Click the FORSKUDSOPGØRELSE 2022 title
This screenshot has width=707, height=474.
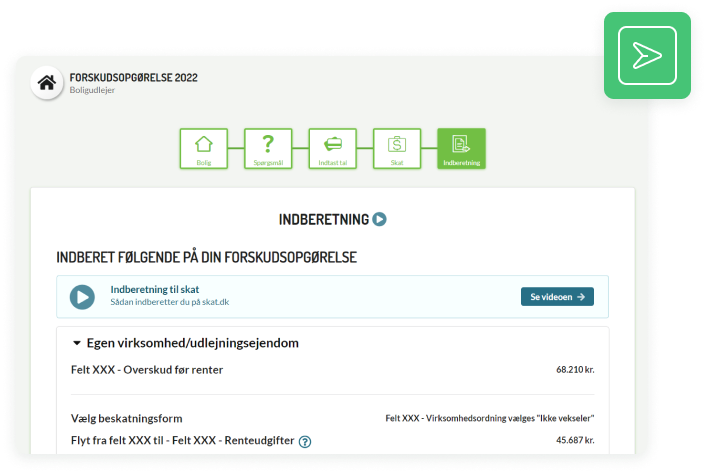pos(133,78)
